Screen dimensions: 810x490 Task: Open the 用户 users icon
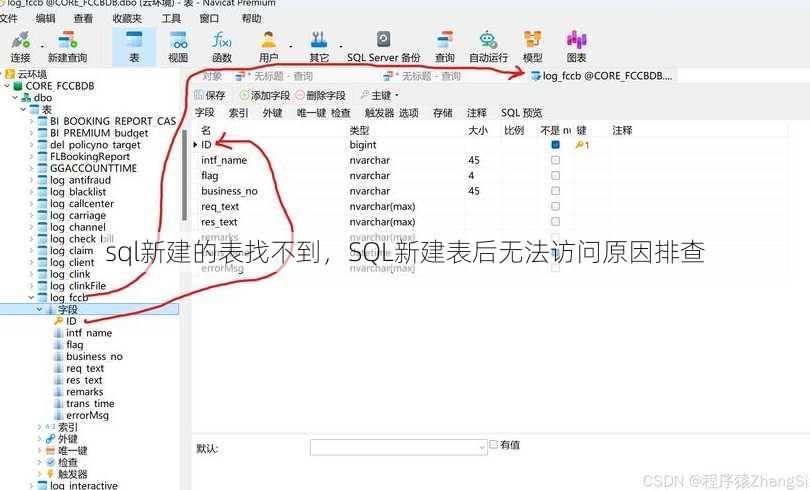pos(269,46)
